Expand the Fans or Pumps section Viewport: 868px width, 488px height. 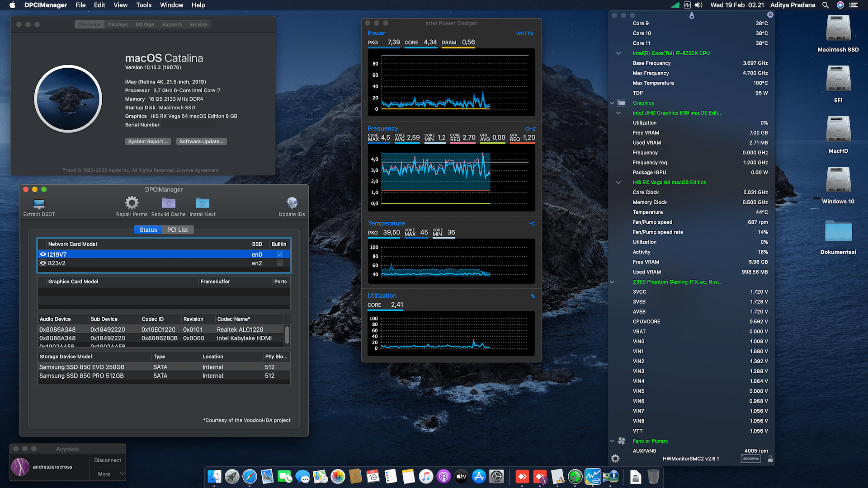[612, 441]
